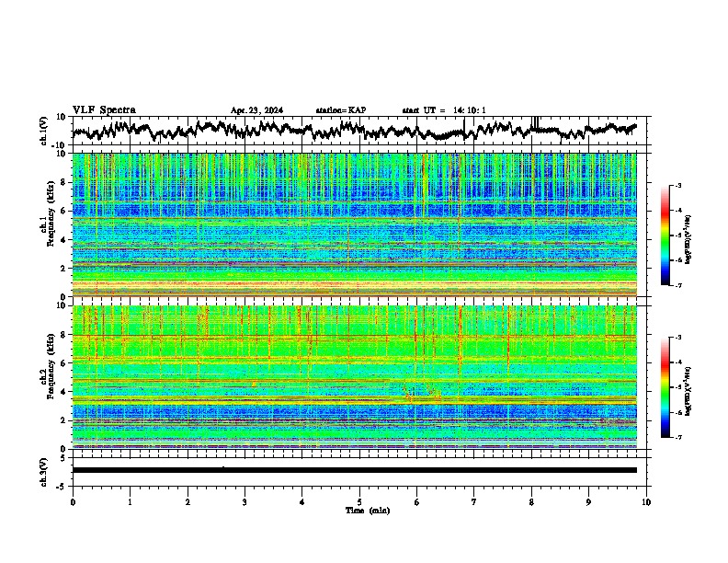Click tick label "0" on the time axis
Screen dimensions: 728x563
tap(73, 502)
